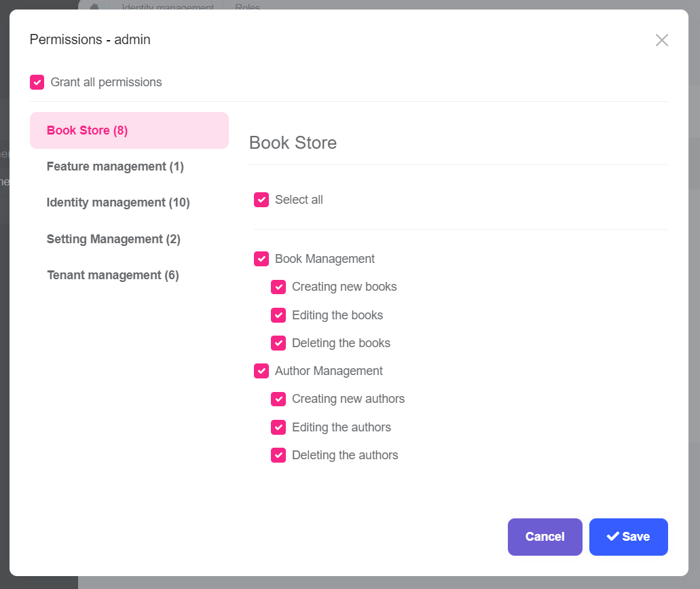Toggle the Book Management permission
Image resolution: width=700 pixels, height=589 pixels.
coord(261,259)
